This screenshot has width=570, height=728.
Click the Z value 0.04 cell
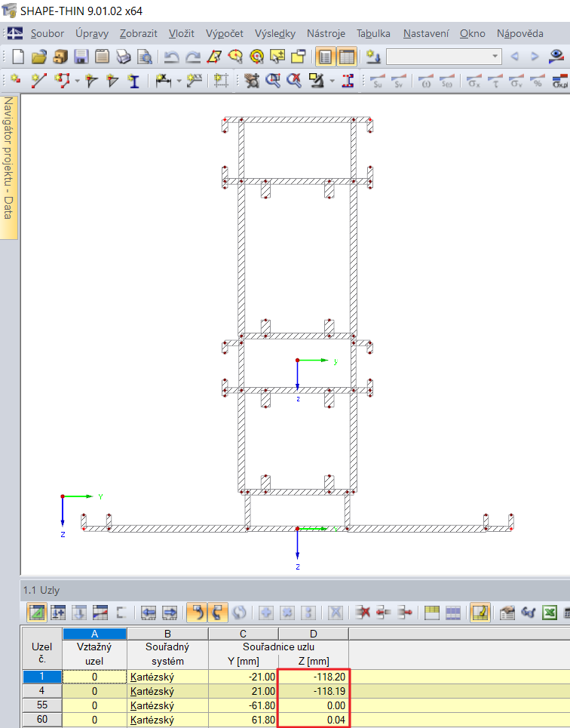[314, 720]
